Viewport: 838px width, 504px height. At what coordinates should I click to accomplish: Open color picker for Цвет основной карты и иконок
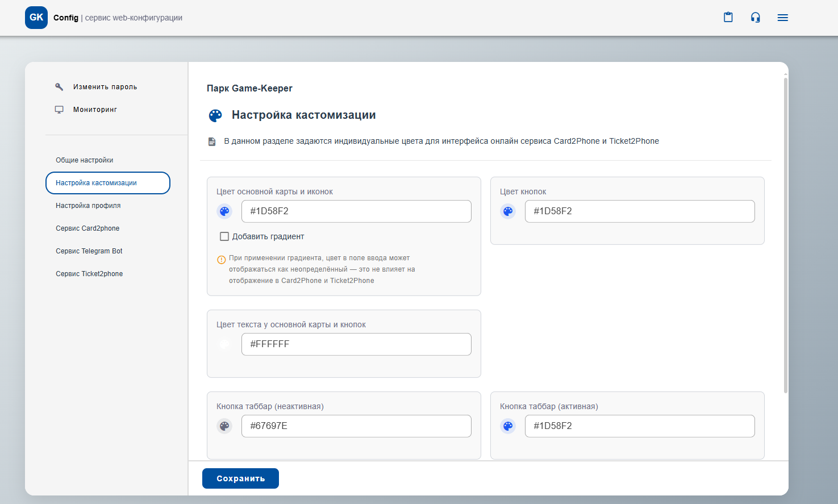click(x=224, y=211)
